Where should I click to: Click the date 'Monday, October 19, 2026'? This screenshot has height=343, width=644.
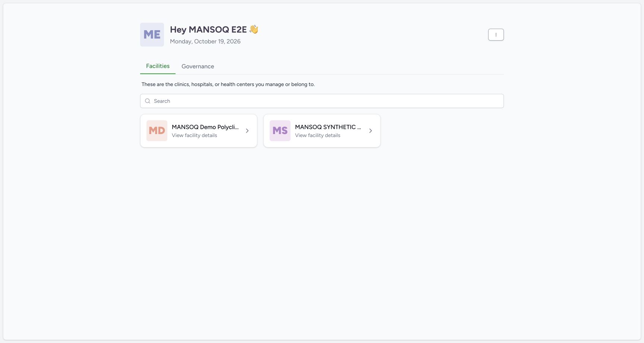click(x=205, y=41)
